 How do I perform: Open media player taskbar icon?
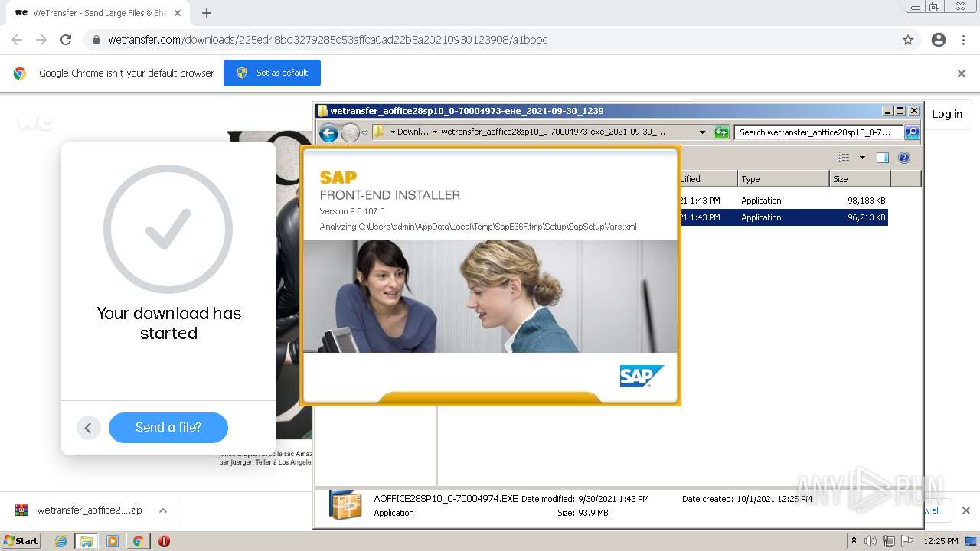click(x=113, y=541)
